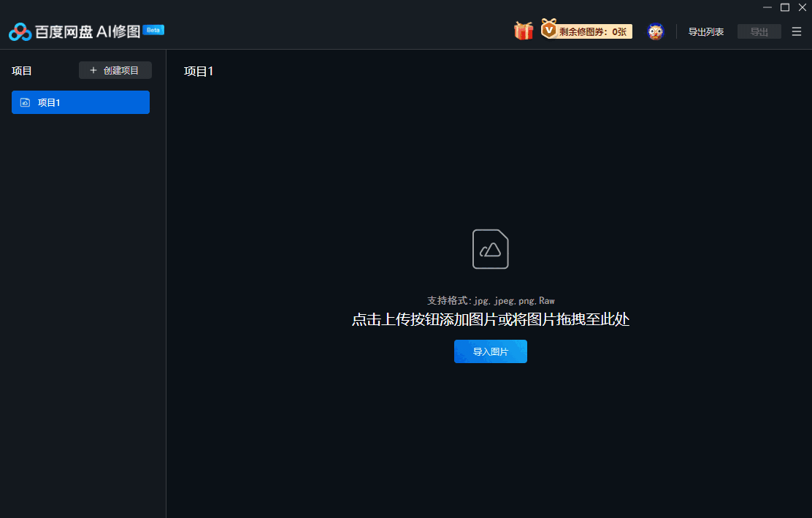Viewport: 812px width, 518px height.
Task: Click the 导入图片 import button
Action: pyautogui.click(x=490, y=351)
